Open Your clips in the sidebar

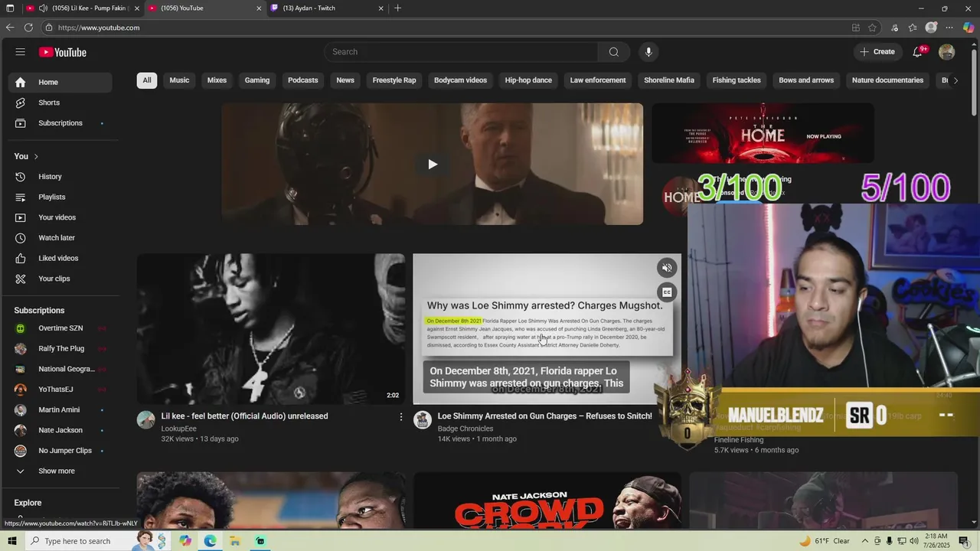tap(60, 279)
